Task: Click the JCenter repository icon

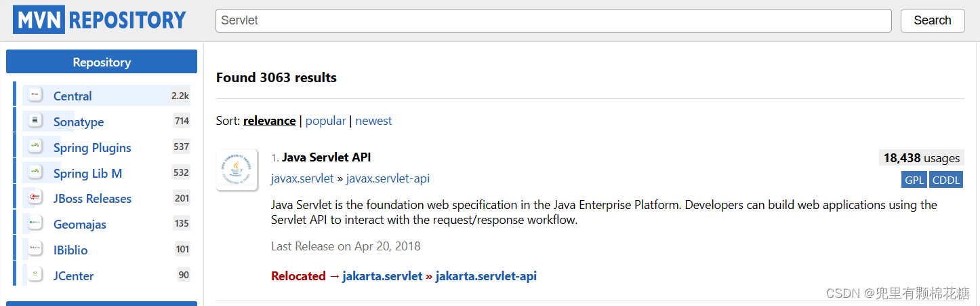Action: [35, 275]
